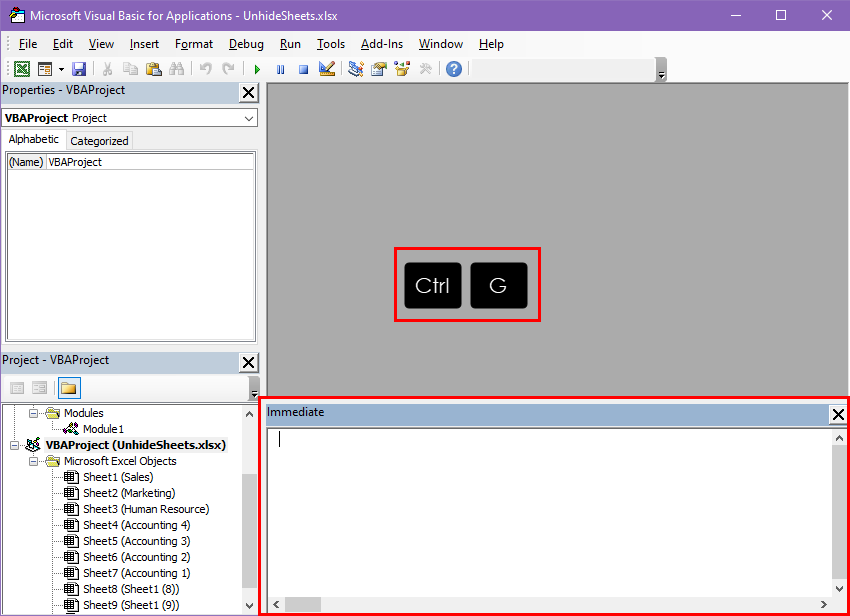Select Sheet7 (Accounting 1) in the tree
This screenshot has height=616, width=850.
(137, 573)
